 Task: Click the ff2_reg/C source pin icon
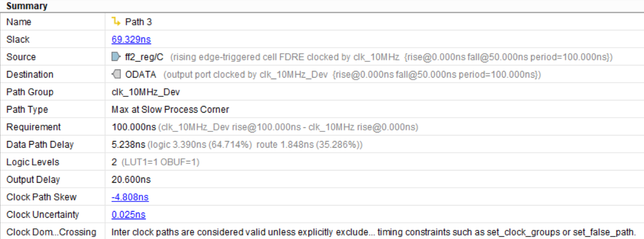click(116, 57)
